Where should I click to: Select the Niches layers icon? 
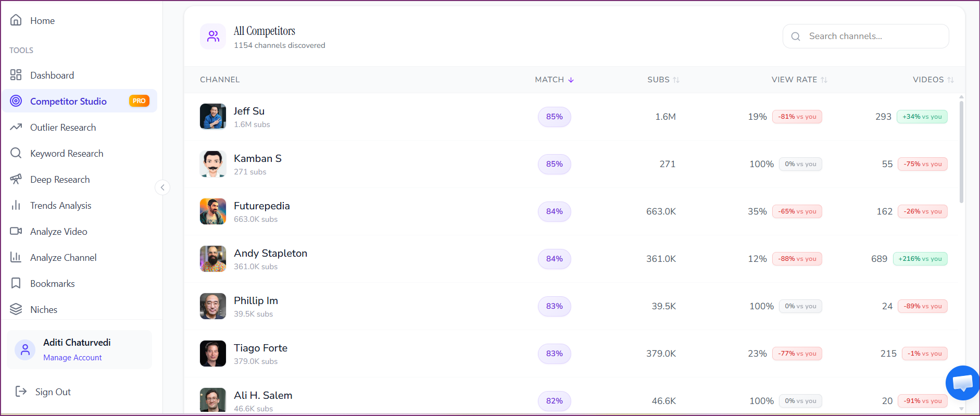[16, 309]
